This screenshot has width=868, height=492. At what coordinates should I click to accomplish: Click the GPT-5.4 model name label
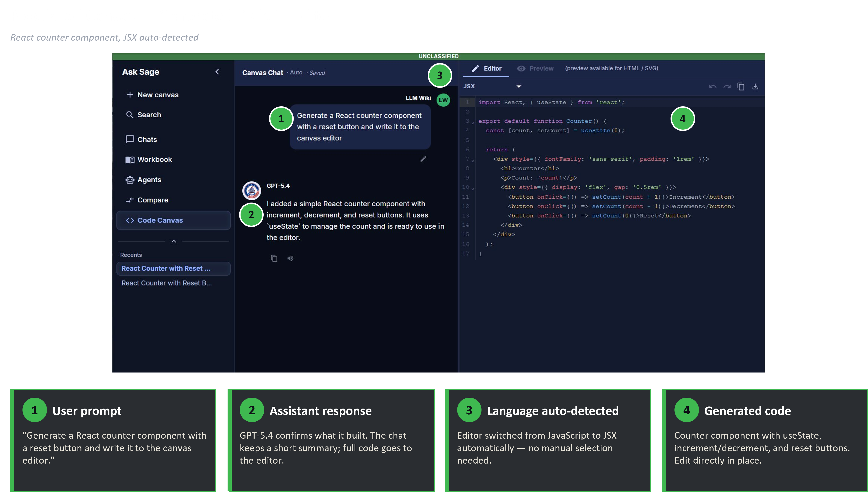pos(278,185)
